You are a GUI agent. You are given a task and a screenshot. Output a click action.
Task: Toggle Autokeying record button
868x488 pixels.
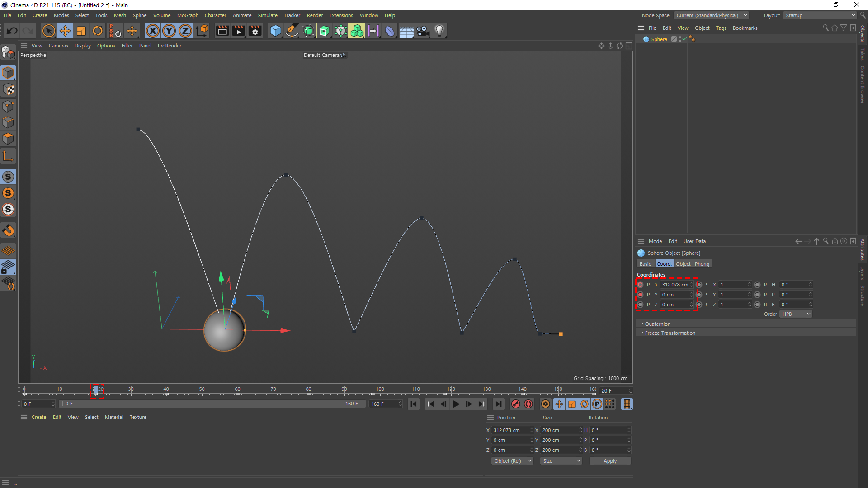[x=528, y=404]
